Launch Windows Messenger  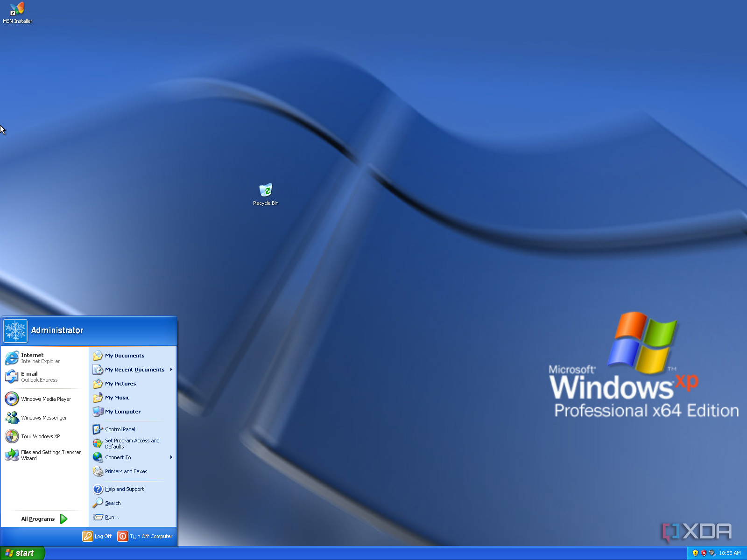[43, 418]
